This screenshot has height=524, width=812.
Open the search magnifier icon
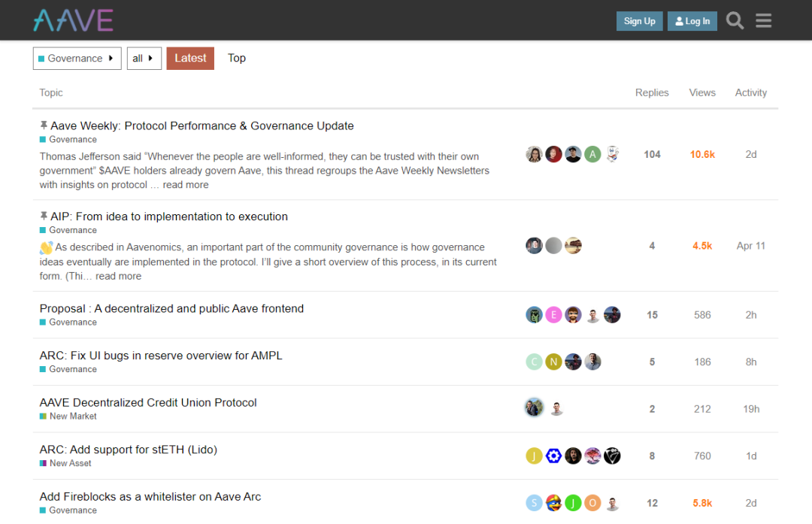[x=735, y=21]
